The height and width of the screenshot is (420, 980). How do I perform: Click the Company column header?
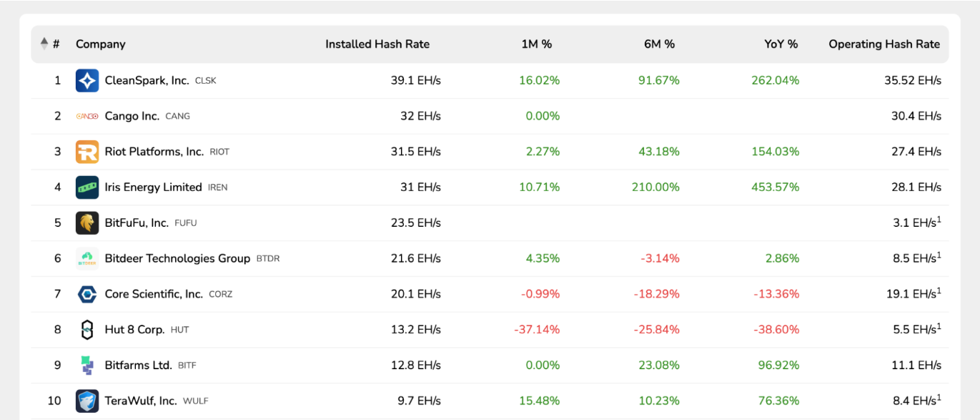point(100,44)
